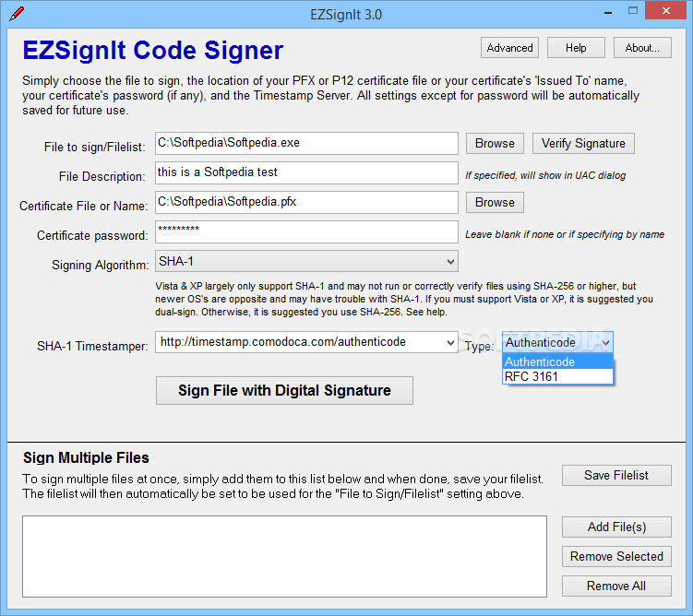The height and width of the screenshot is (616, 693).
Task: Focus the Certificate password field
Action: click(306, 231)
